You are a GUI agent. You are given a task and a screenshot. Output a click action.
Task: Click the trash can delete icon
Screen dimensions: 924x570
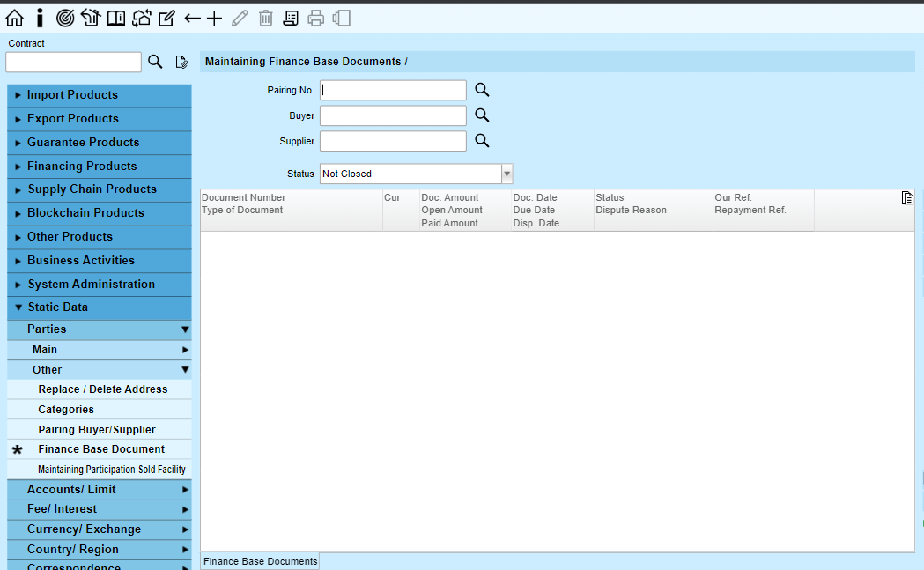tap(266, 19)
